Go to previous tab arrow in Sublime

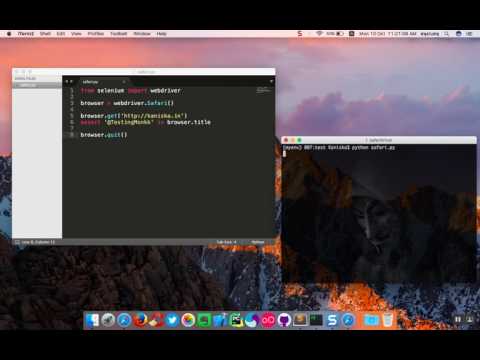(x=67, y=81)
